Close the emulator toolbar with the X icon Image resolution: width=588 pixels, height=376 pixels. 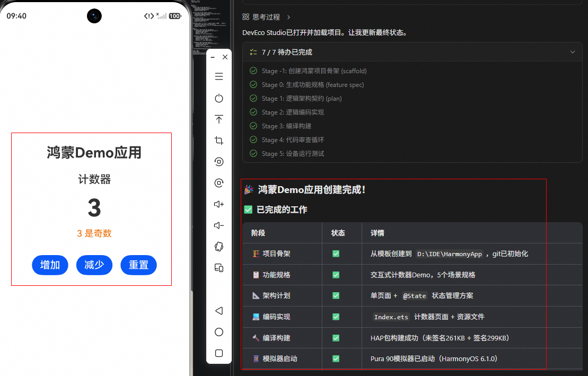click(225, 57)
